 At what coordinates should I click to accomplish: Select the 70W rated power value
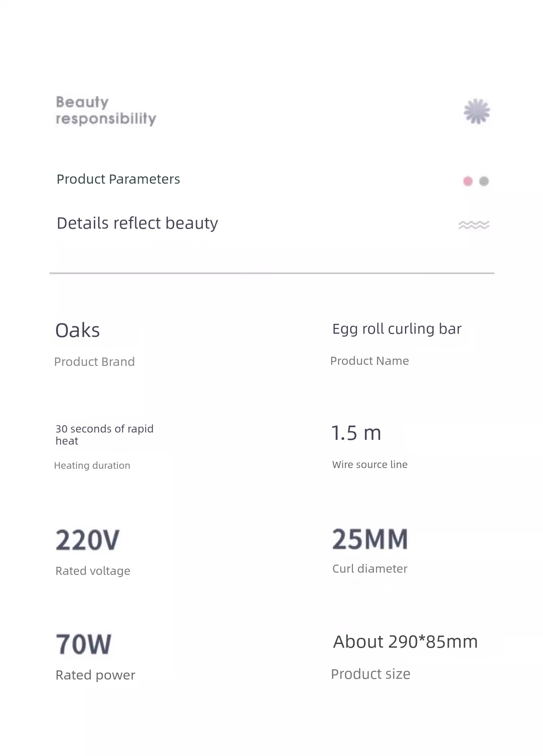pyautogui.click(x=83, y=644)
